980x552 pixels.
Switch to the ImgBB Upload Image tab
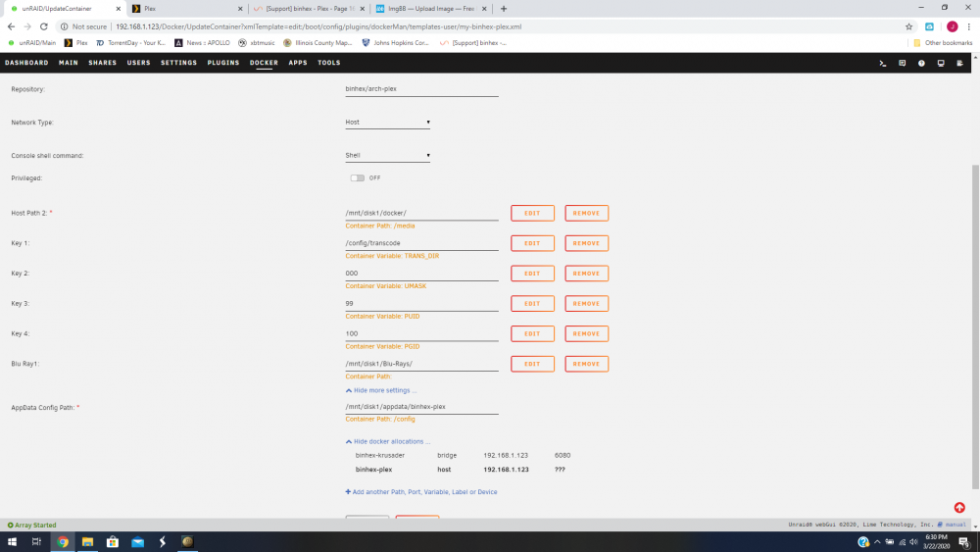(431, 9)
